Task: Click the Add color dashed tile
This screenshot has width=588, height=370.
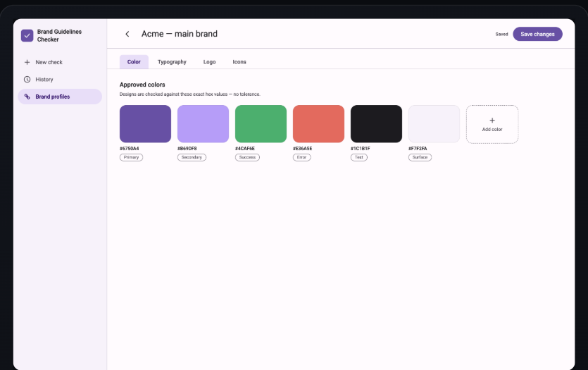Action: [x=492, y=124]
